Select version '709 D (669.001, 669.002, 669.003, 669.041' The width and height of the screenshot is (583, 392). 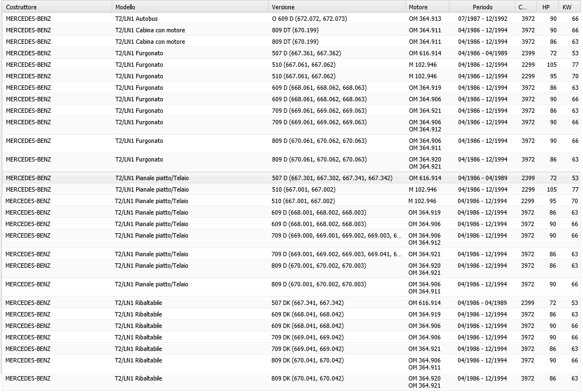click(337, 255)
